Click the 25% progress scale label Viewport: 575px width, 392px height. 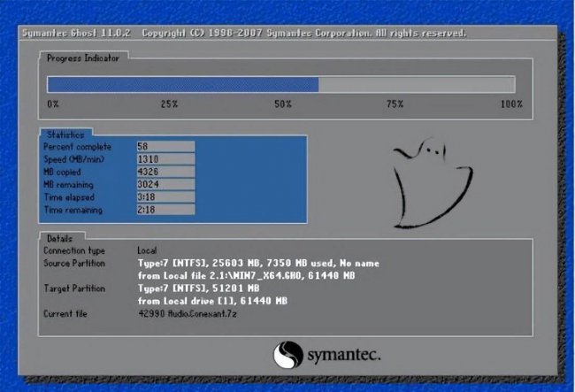pyautogui.click(x=170, y=104)
